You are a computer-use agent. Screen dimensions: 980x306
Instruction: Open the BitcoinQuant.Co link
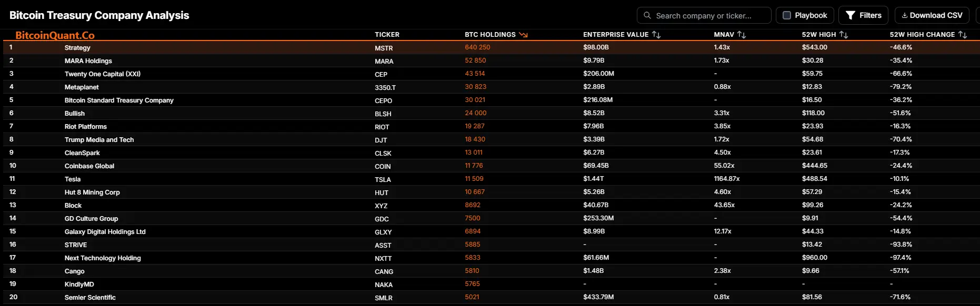coord(55,35)
